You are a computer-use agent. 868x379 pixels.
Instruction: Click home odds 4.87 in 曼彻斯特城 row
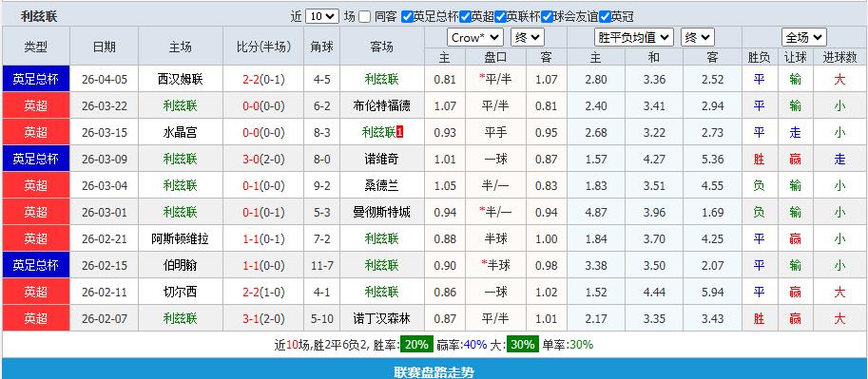[596, 212]
